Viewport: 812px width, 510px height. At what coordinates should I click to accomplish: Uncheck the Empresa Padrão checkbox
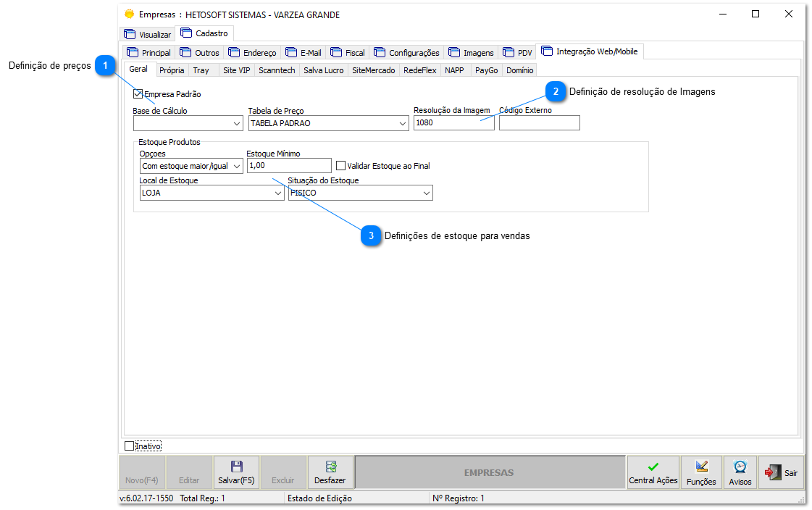tap(138, 94)
